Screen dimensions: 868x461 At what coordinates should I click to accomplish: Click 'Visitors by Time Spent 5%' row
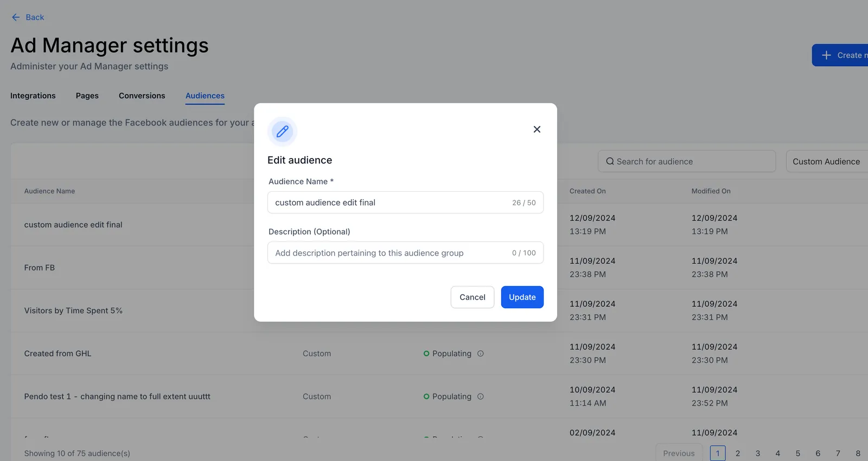pos(439,311)
